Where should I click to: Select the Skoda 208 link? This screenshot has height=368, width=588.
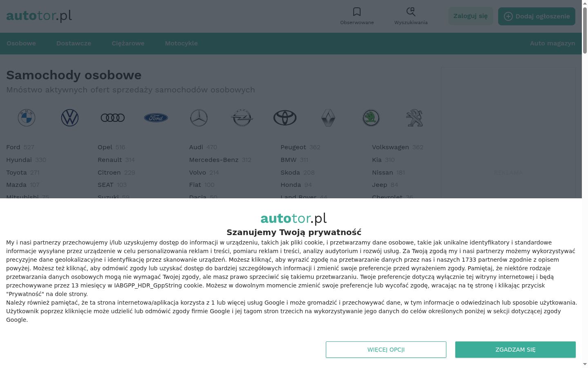pyautogui.click(x=298, y=173)
